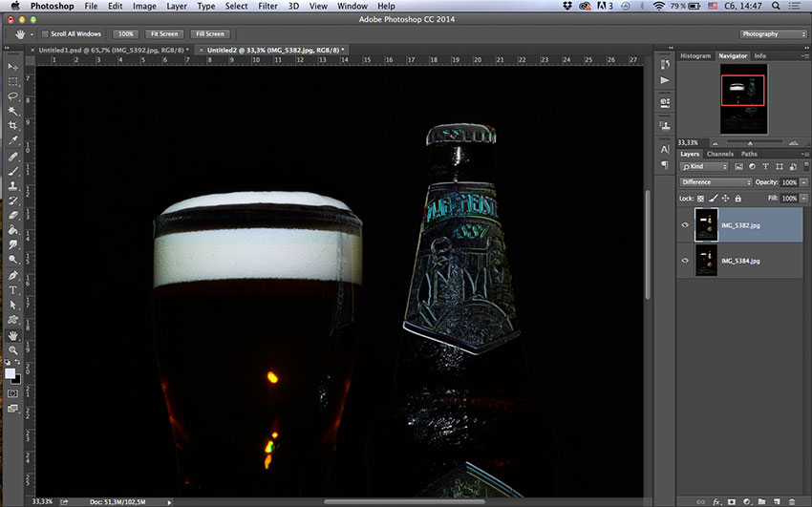Screen dimensions: 812x507
Task: Open the Actions panel play icon
Action: tap(665, 80)
